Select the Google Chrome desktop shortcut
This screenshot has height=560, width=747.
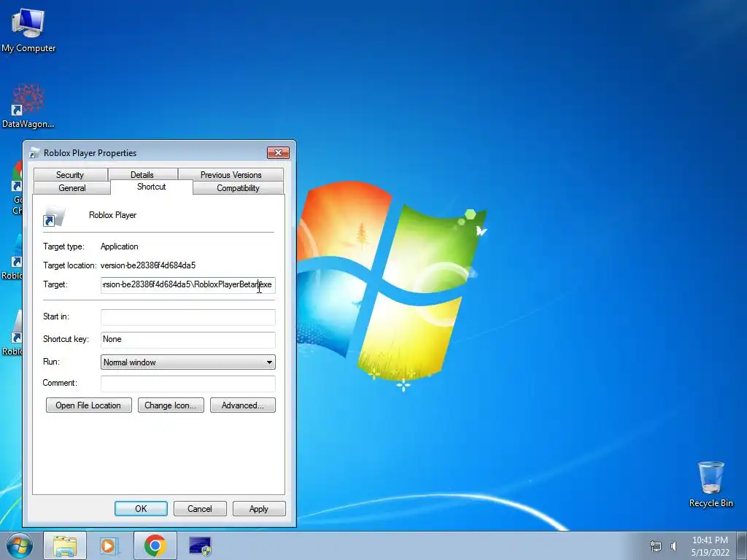click(18, 188)
